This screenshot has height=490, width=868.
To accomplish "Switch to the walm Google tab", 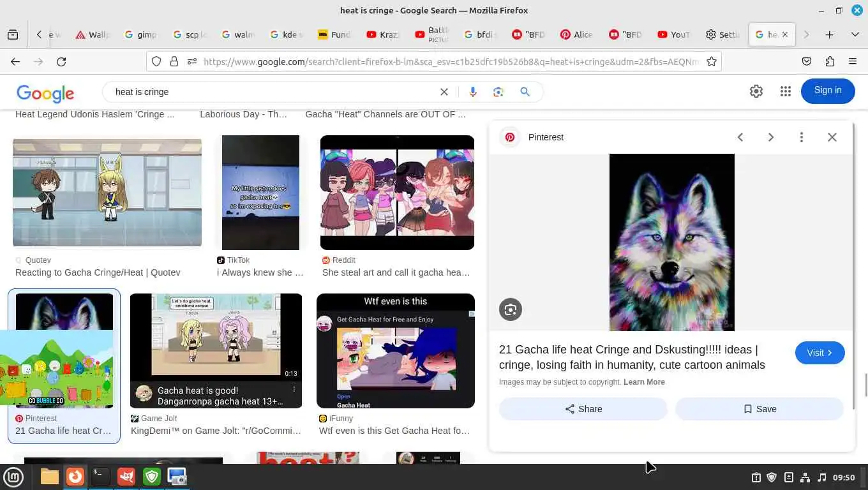I will click(x=239, y=34).
